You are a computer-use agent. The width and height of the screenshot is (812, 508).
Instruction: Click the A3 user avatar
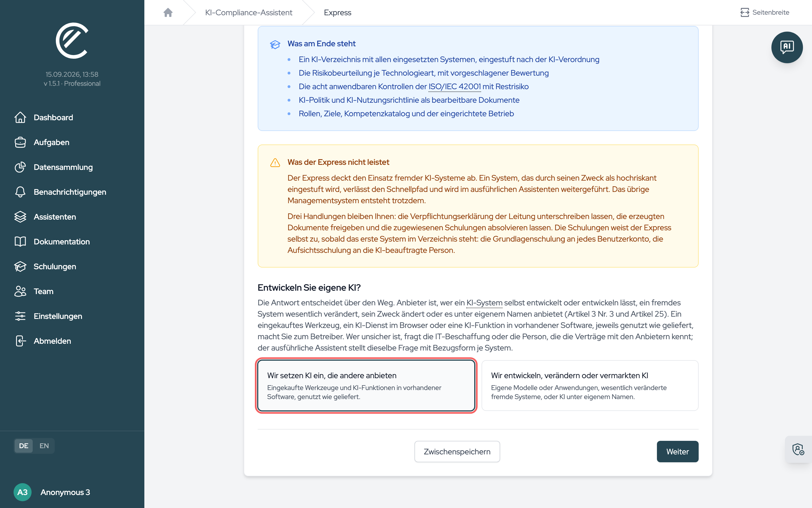[23, 492]
